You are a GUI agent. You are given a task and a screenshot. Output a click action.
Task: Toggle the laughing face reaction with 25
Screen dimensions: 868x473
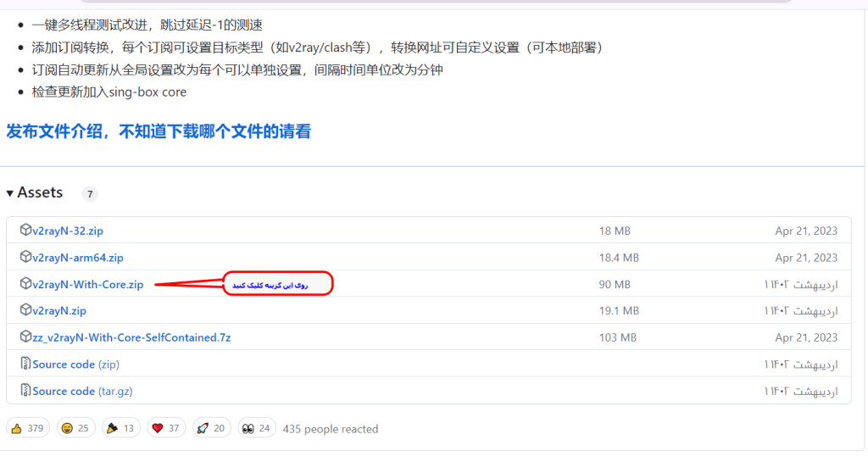(x=76, y=428)
